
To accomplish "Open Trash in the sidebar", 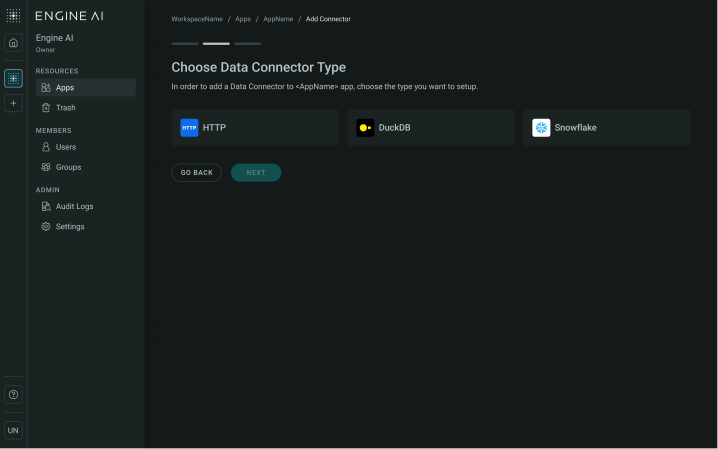I will pyautogui.click(x=86, y=108).
